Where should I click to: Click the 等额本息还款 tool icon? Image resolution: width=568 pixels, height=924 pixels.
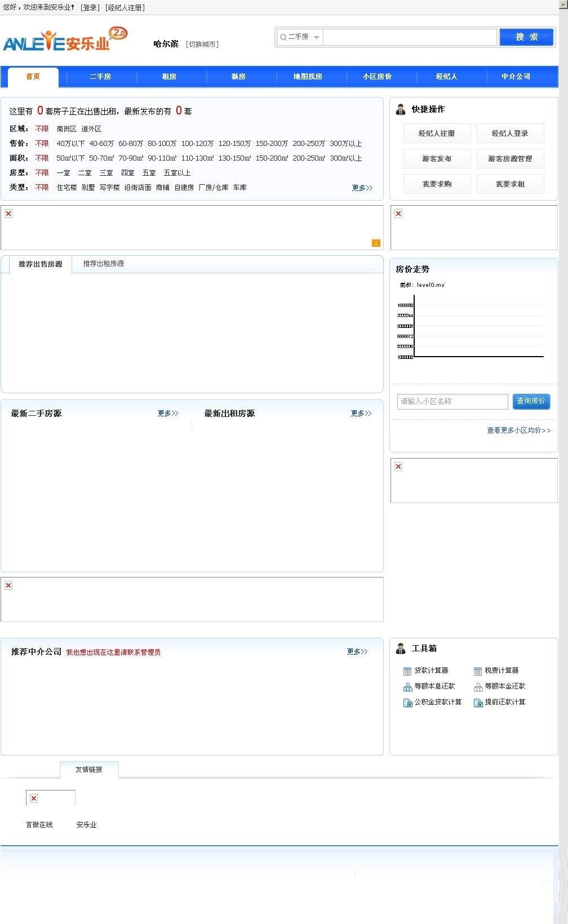[407, 687]
